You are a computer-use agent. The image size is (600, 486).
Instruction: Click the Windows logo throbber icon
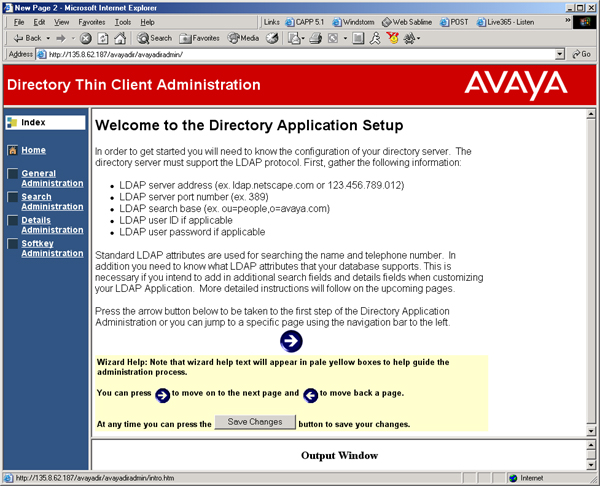click(584, 22)
